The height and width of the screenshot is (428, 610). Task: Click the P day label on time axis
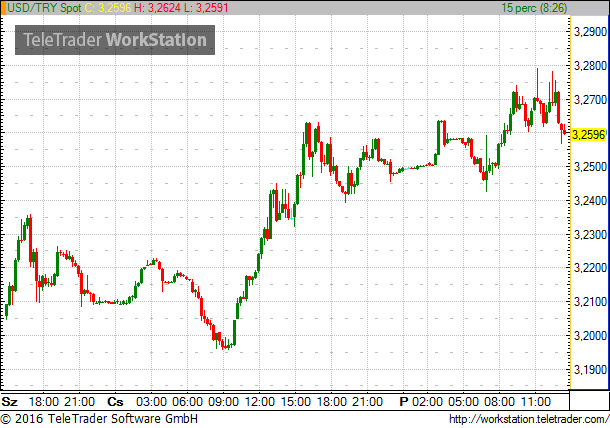tap(404, 402)
